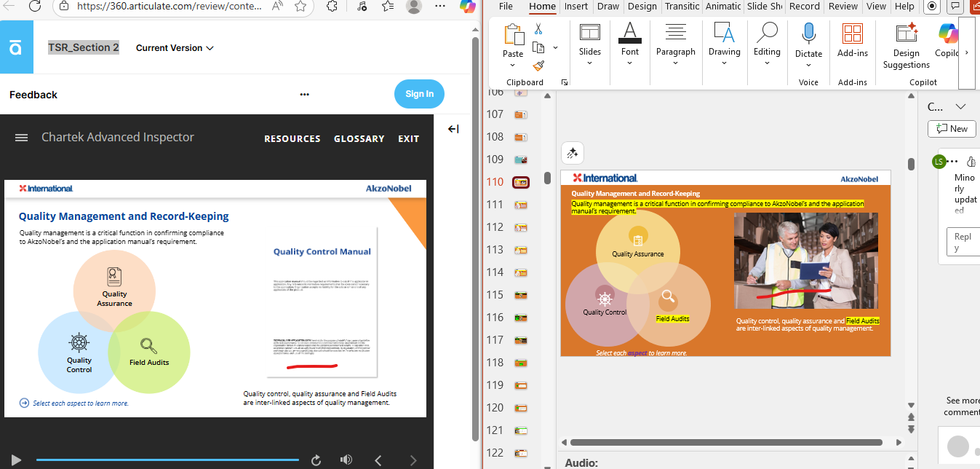Click the site padlock info icon
980x469 pixels.
point(64,6)
